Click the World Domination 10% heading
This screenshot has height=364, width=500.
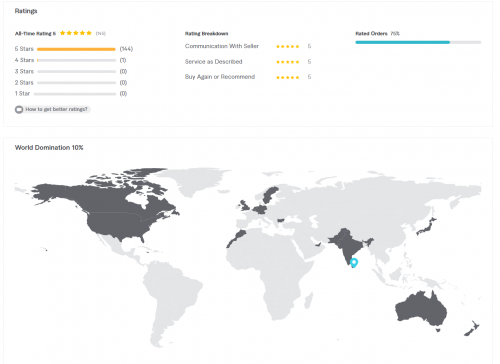coord(49,147)
